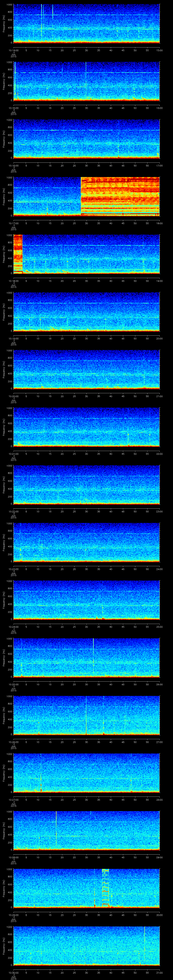Click the vertical spike near 30 s in 10:26 spectrogram

(86, 715)
